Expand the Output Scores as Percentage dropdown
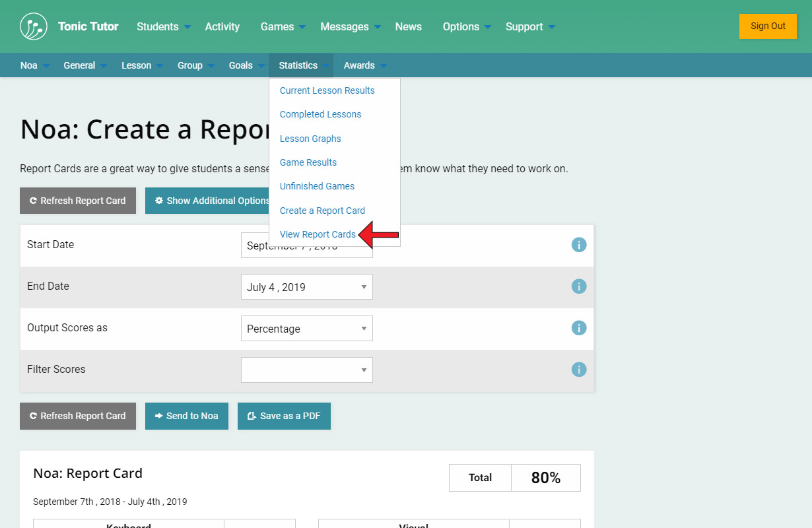 [306, 329]
